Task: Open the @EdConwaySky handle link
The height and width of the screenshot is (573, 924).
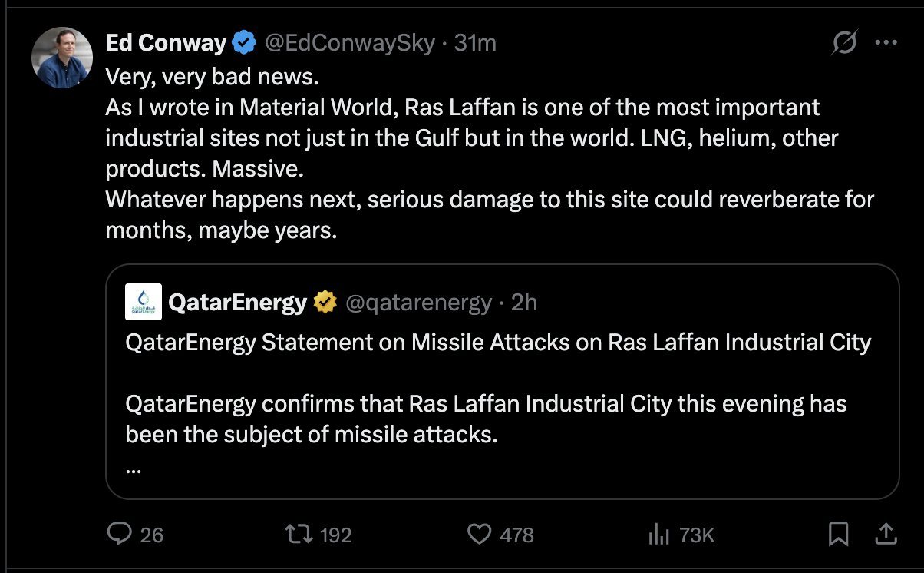Action: tap(351, 43)
